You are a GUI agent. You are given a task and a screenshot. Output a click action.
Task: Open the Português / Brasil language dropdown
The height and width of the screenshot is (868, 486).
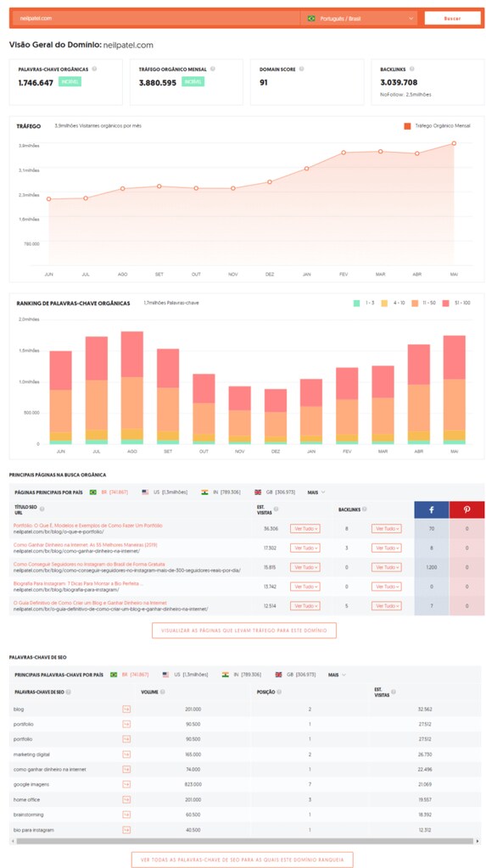click(359, 19)
